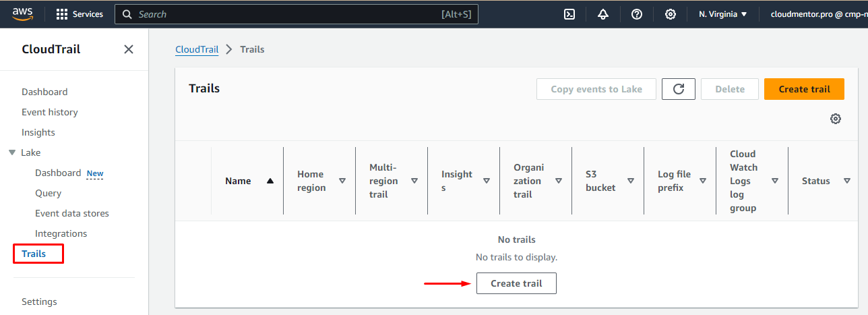Open the Services grid menu
This screenshot has height=315, width=868.
(80, 14)
